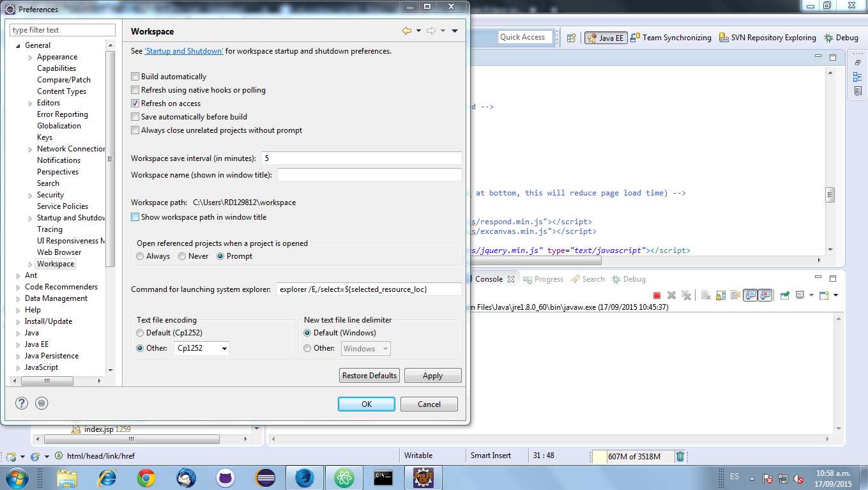Click the Open Perspective icon
Screen dimensions: 868x490
point(572,38)
